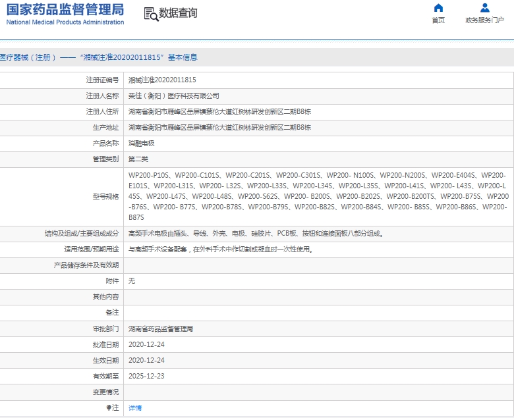Image resolution: width=514 pixels, height=420 pixels.
Task: Click the lightbulb icon beside 注
Action: pyautogui.click(x=109, y=407)
